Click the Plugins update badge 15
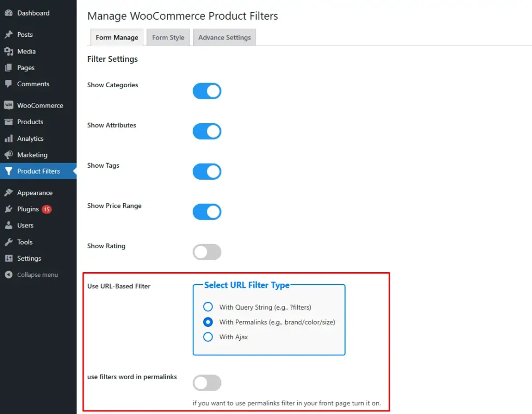This screenshot has height=414, width=532. (x=46, y=209)
